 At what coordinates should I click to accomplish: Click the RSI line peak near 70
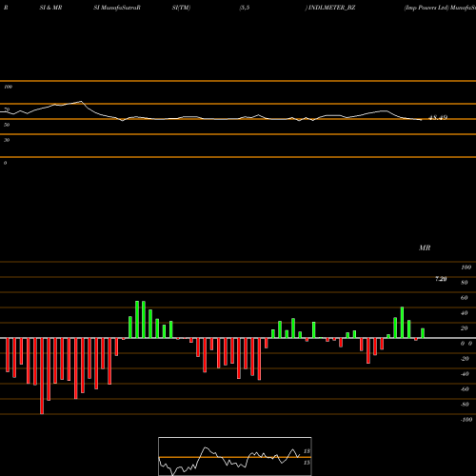(81, 102)
